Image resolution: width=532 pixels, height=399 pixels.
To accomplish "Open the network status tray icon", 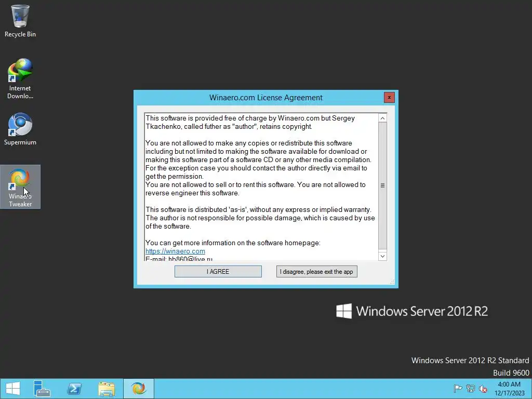I will [471, 389].
